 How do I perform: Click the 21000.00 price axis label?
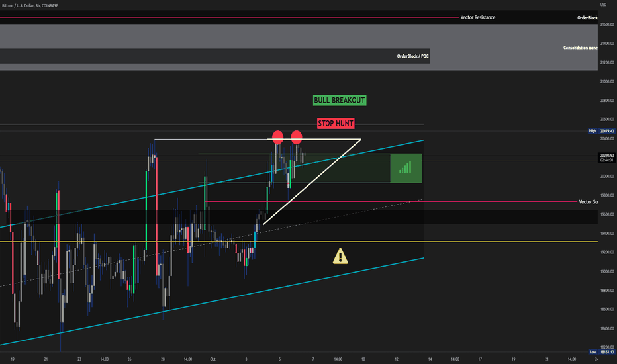tap(607, 81)
